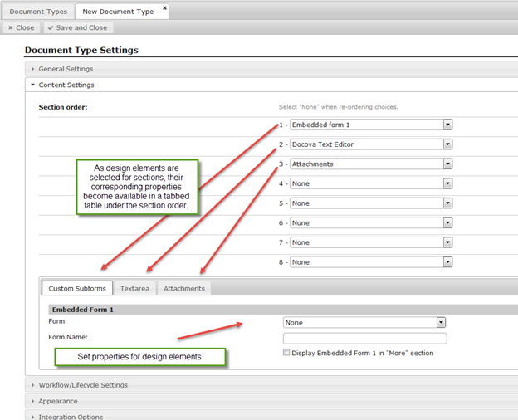Click the Section order label
Image resolution: width=518 pixels, height=420 pixels.
pyautogui.click(x=63, y=107)
